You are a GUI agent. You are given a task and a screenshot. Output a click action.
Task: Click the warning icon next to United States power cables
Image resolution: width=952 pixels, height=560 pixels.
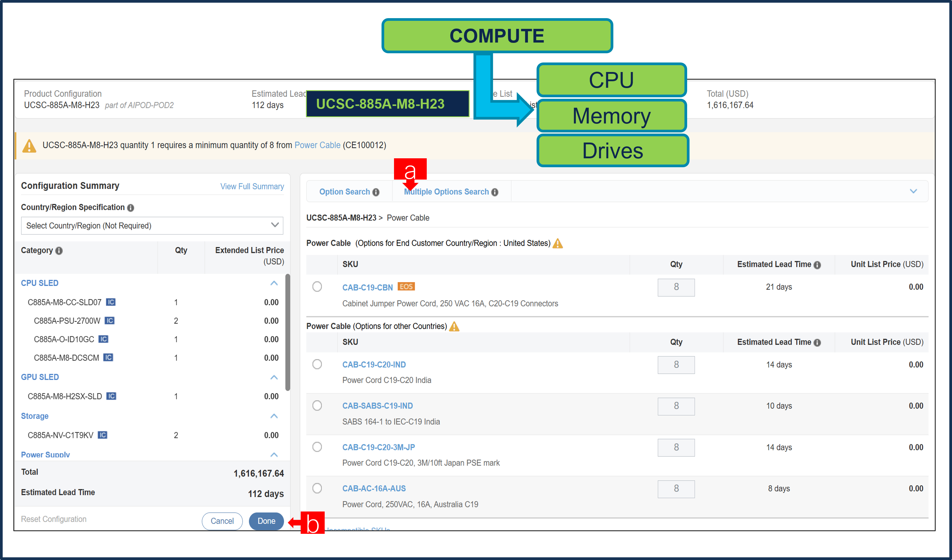point(558,244)
